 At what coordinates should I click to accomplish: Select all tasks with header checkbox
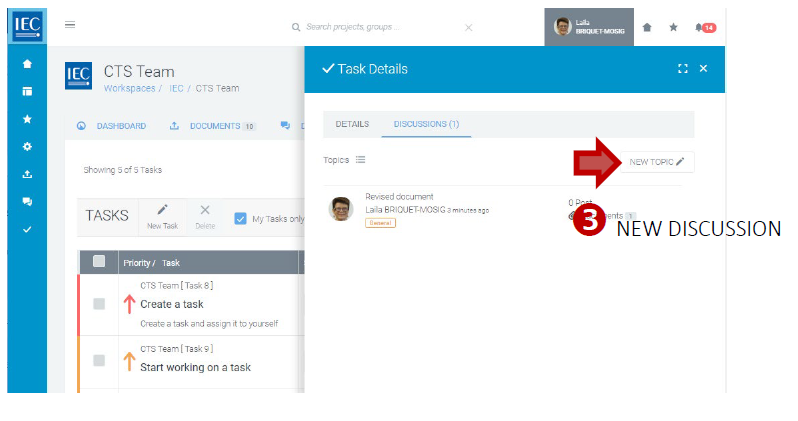point(99,262)
